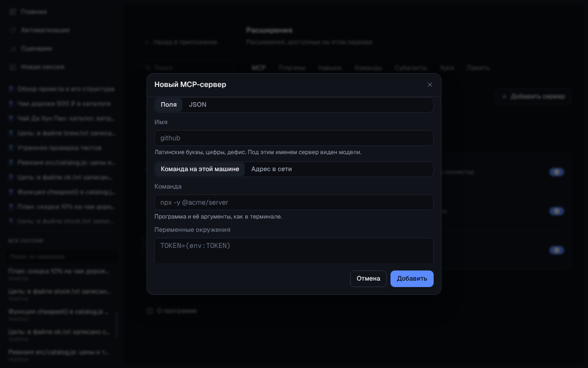Open the Память tab
The width and height of the screenshot is (588, 368).
pos(478,68)
